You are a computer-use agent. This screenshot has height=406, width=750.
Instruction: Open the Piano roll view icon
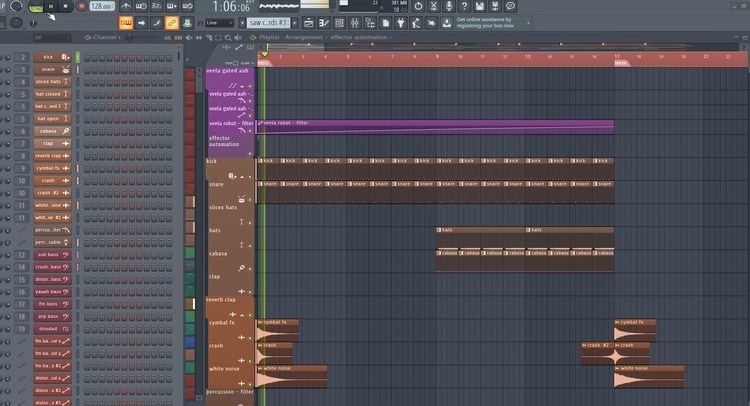coord(324,22)
